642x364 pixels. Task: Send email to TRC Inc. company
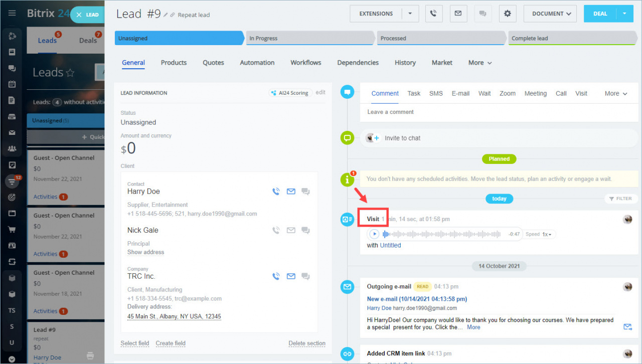[291, 276]
